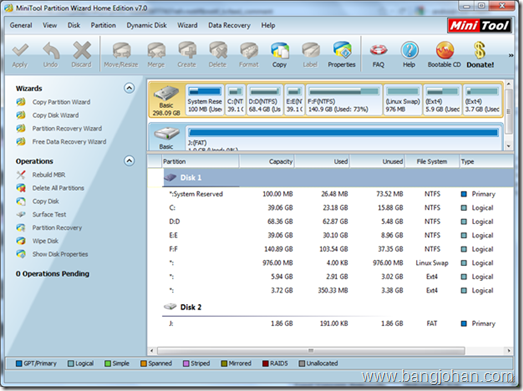Select J:(FAT) block in disk map
This screenshot has height=391, width=523.
(x=344, y=138)
